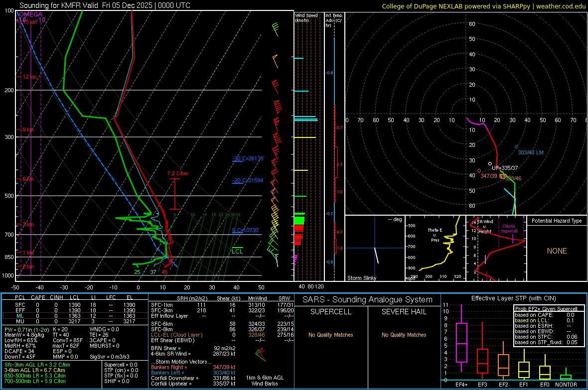Click the 'DCAPE = 34' value
The width and height of the screenshot is (588, 390).
pyautogui.click(x=19, y=351)
